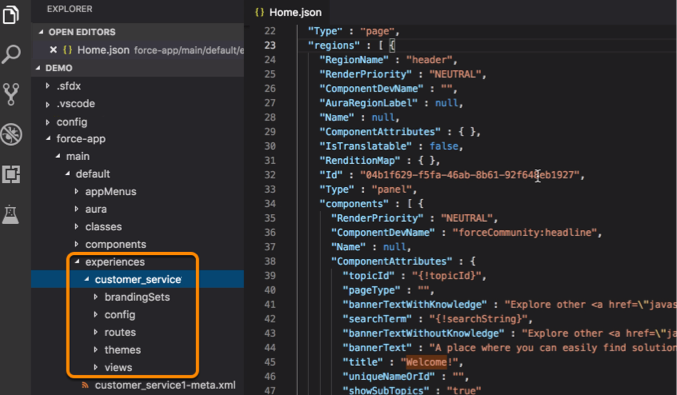Click the "{!topicId}" value on line 39
Screen dimensions: 677x395
click(x=446, y=276)
